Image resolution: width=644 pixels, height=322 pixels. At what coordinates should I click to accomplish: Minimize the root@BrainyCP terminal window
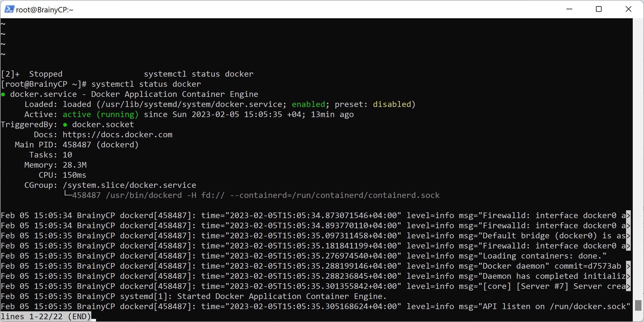pyautogui.click(x=569, y=9)
